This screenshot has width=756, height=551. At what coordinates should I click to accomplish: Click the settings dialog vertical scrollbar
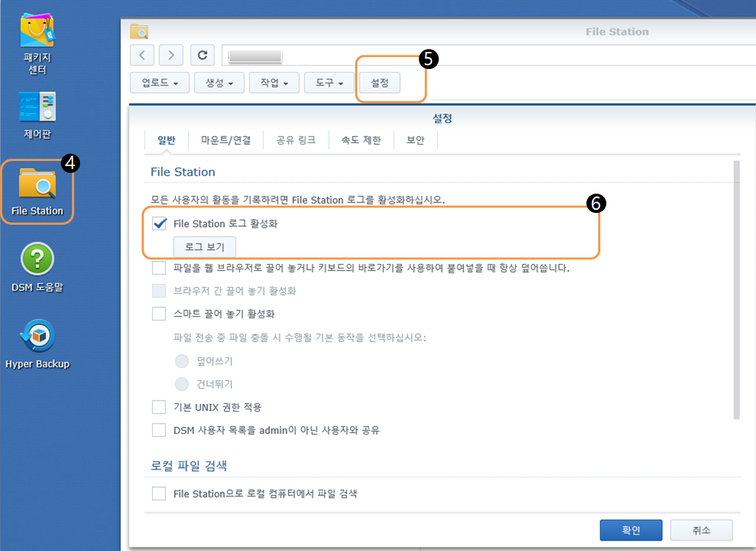pos(736,289)
